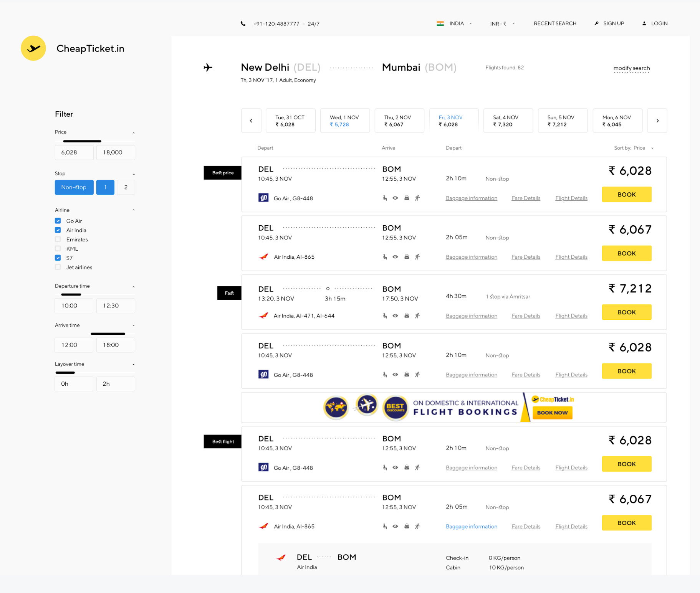Adjust the Price range slider
Viewport: 700px width, 593px height.
coord(82,141)
